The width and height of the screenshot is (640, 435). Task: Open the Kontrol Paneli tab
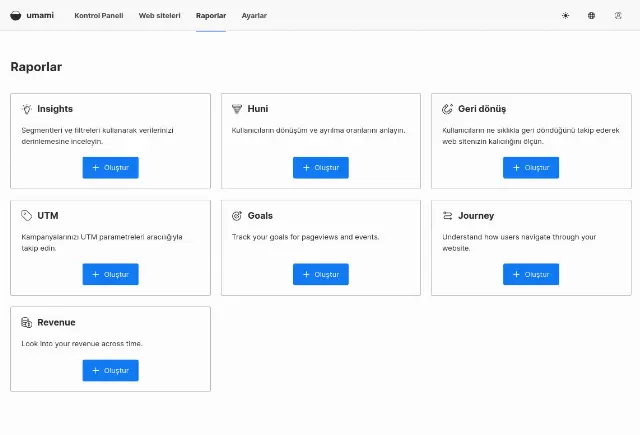99,16
